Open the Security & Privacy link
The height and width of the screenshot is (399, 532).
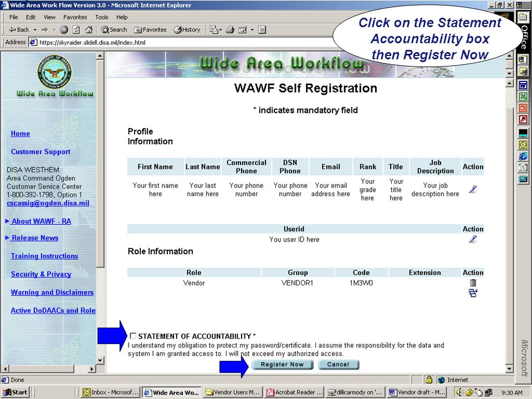[x=41, y=274]
